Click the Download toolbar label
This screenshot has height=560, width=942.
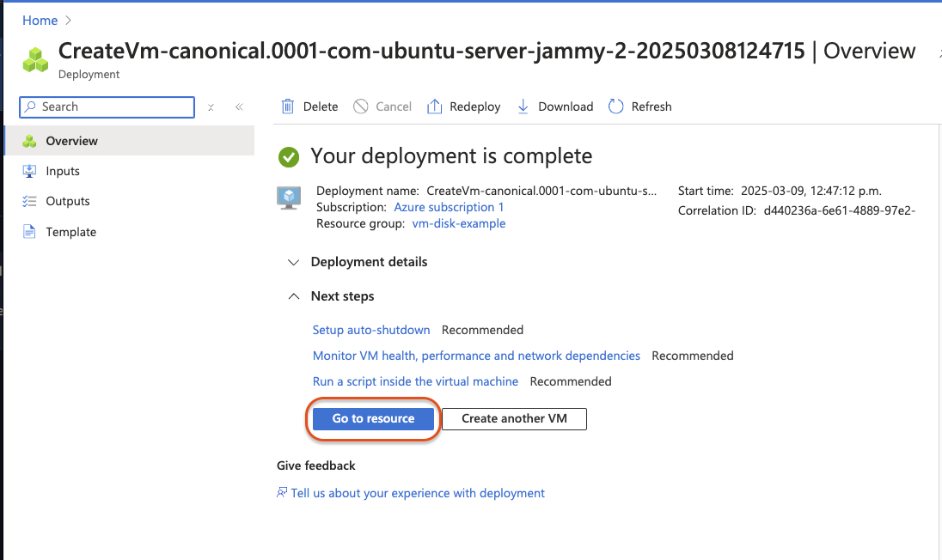point(566,107)
